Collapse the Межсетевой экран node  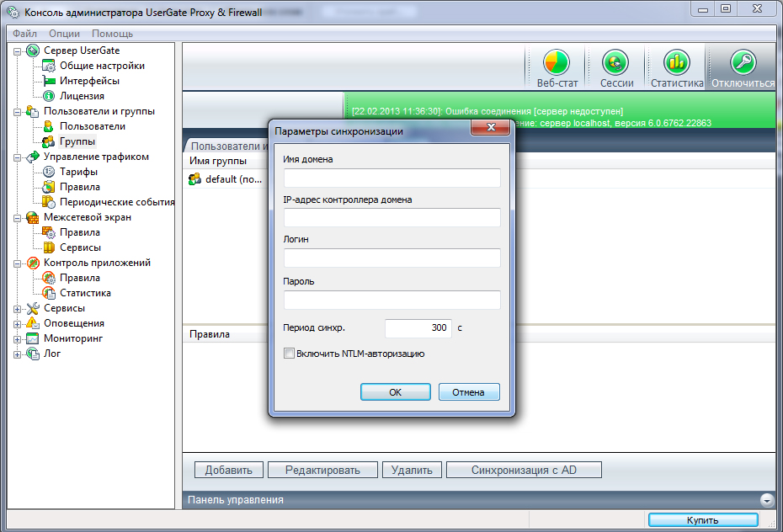(x=17, y=219)
